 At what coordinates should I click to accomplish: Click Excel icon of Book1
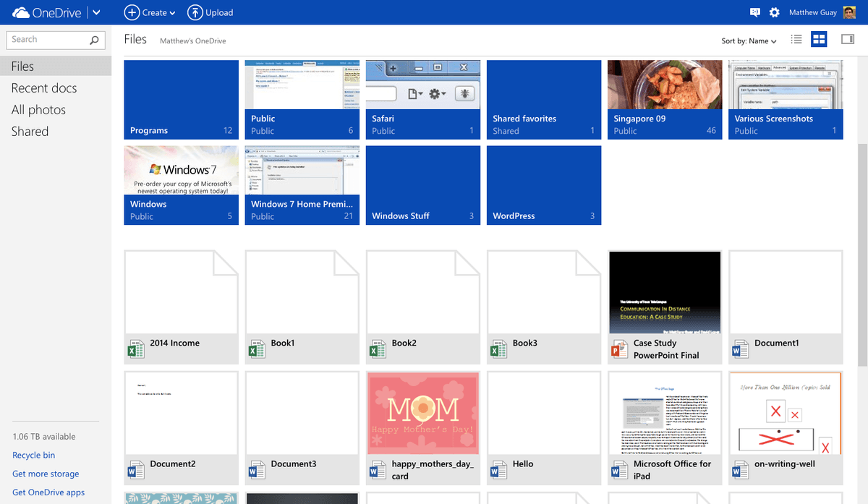coord(256,350)
